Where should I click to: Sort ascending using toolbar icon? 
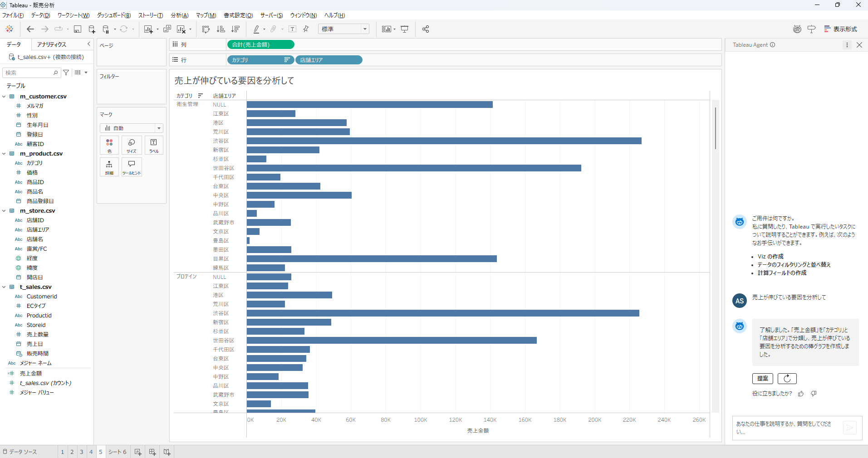pyautogui.click(x=221, y=29)
